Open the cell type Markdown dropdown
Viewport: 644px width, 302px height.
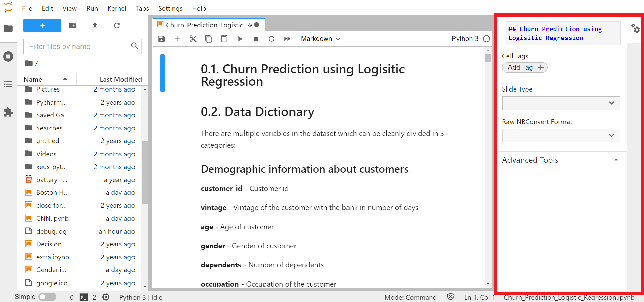click(x=320, y=39)
